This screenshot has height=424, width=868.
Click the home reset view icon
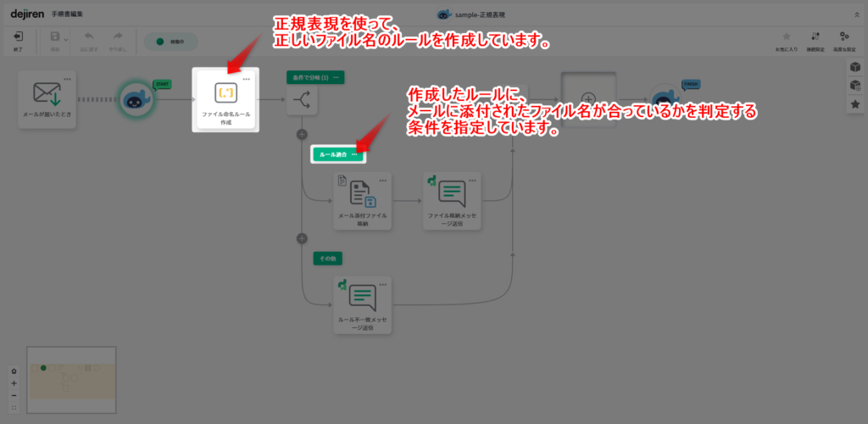(14, 371)
